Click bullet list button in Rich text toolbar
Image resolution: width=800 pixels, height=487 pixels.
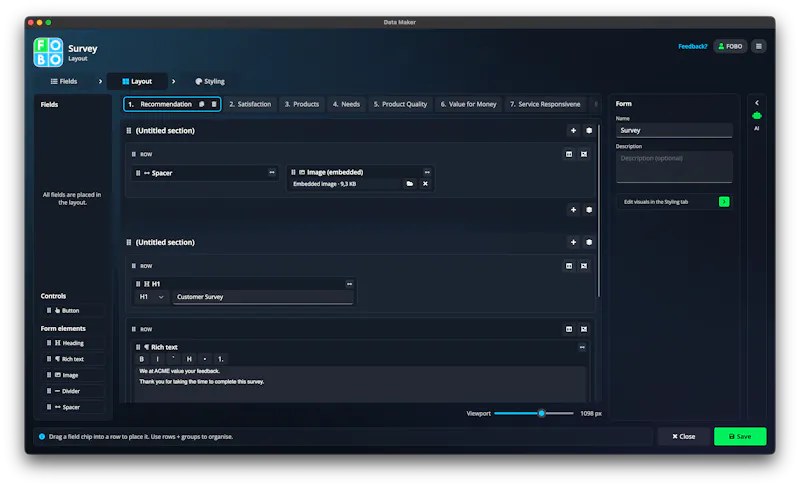coord(205,359)
